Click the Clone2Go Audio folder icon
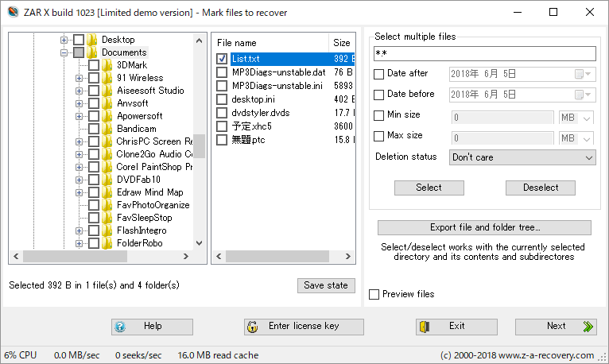Screen dimensions: 609x364 [x=107, y=154]
